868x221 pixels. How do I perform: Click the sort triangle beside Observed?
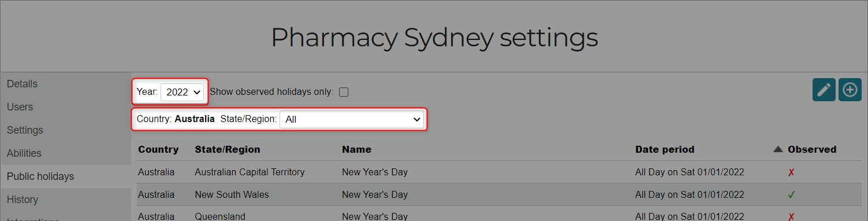778,149
